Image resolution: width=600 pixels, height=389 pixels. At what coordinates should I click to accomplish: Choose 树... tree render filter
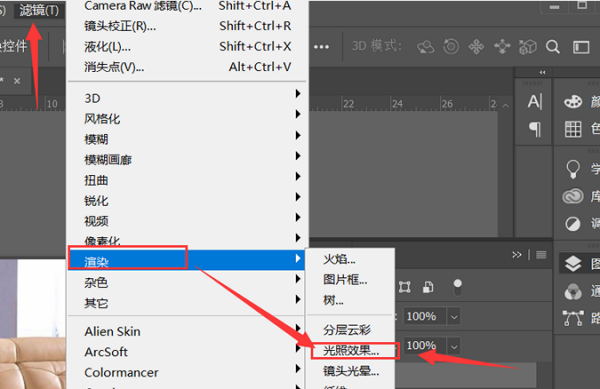click(x=350, y=300)
